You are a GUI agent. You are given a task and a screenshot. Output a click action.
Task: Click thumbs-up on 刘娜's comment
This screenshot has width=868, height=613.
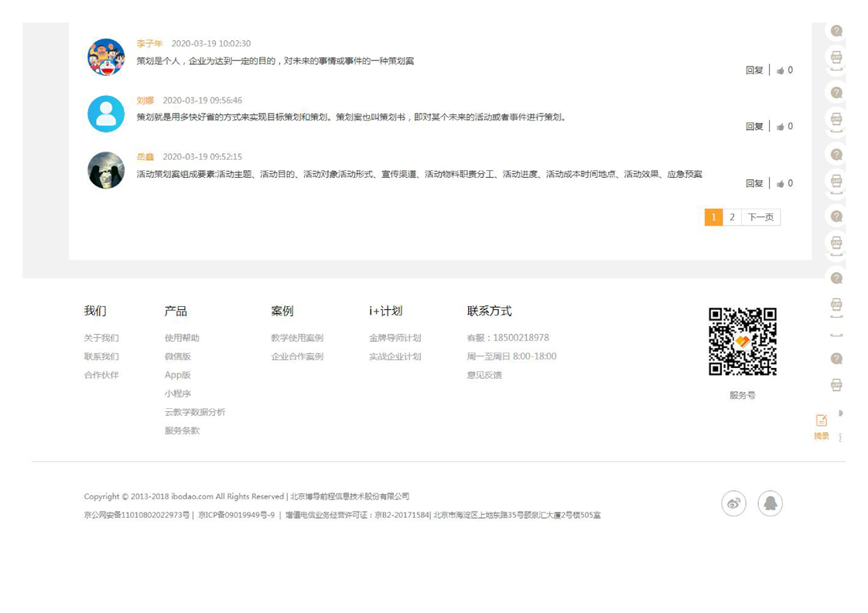781,127
